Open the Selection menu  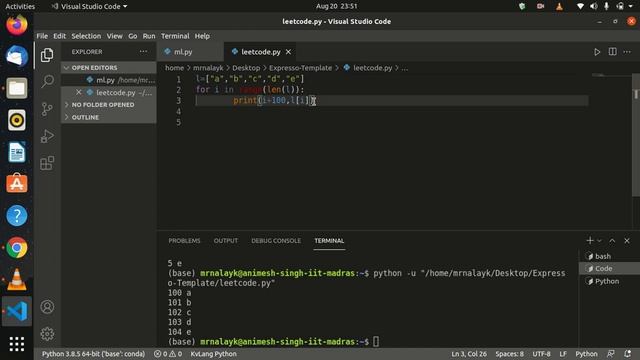pos(86,36)
